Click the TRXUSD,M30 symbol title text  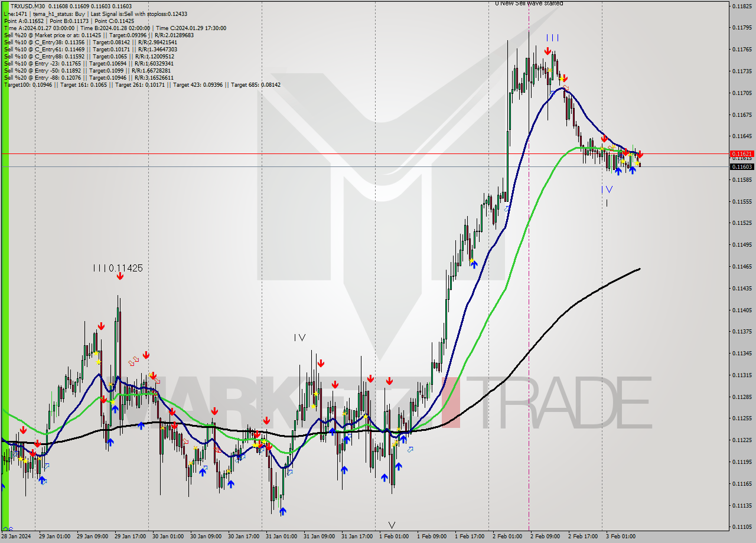click(28, 6)
